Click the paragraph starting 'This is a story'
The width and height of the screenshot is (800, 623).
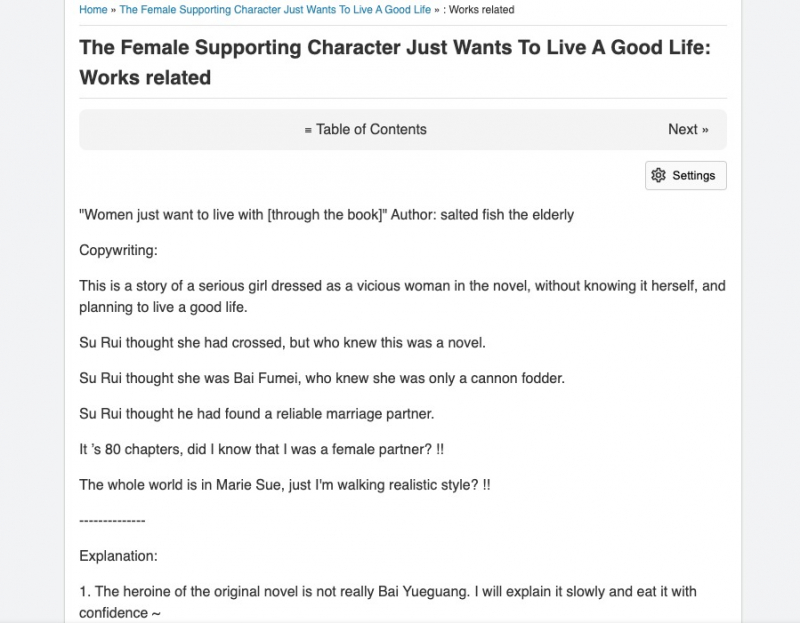pyautogui.click(x=402, y=296)
